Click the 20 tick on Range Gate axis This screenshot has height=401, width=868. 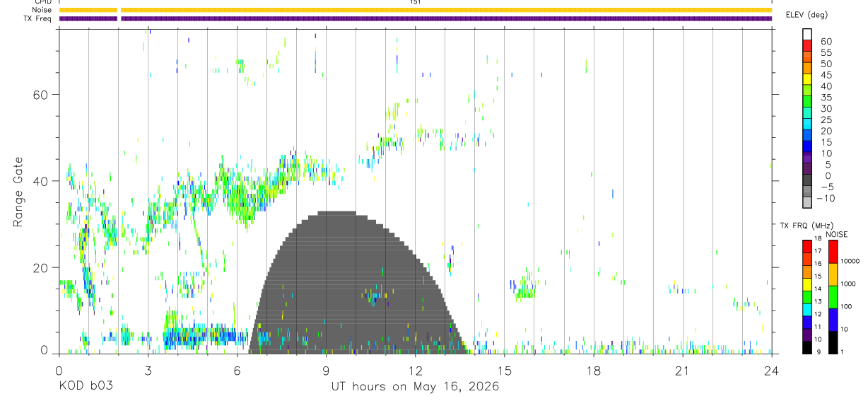click(41, 268)
